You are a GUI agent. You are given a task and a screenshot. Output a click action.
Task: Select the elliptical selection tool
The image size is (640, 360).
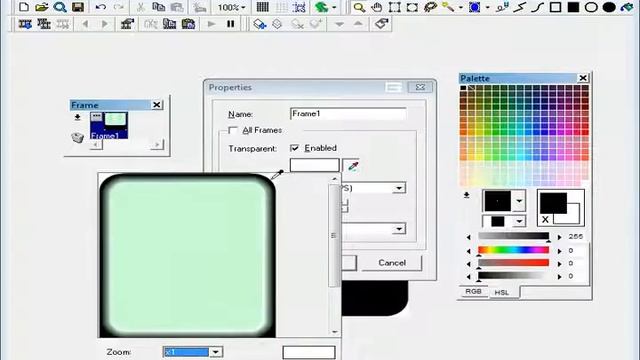412,7
